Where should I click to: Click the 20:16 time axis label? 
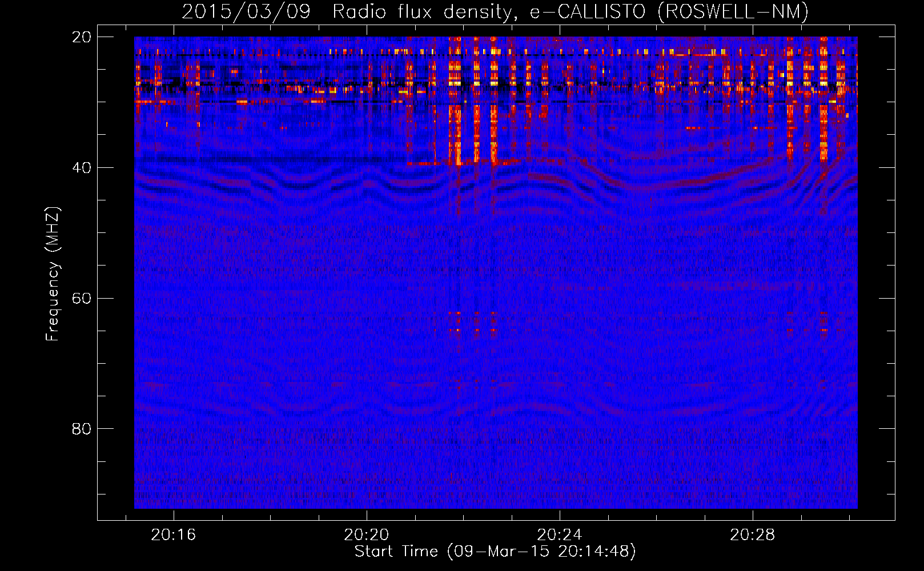coord(173,534)
